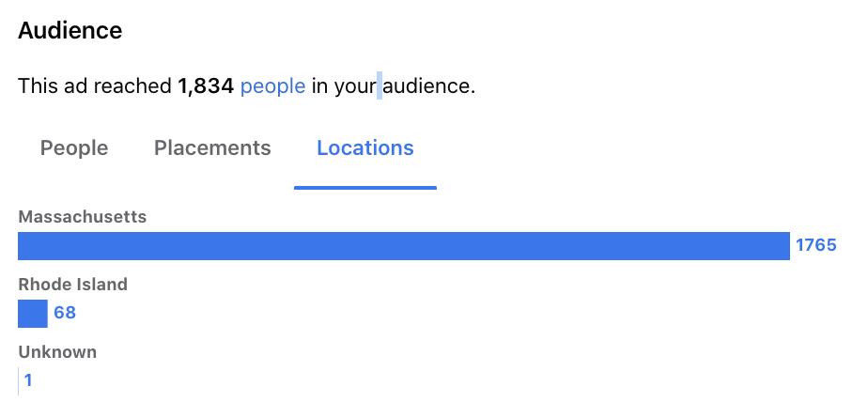The height and width of the screenshot is (402, 868).
Task: Click the Rhode Island location label
Action: pyautogui.click(x=73, y=284)
